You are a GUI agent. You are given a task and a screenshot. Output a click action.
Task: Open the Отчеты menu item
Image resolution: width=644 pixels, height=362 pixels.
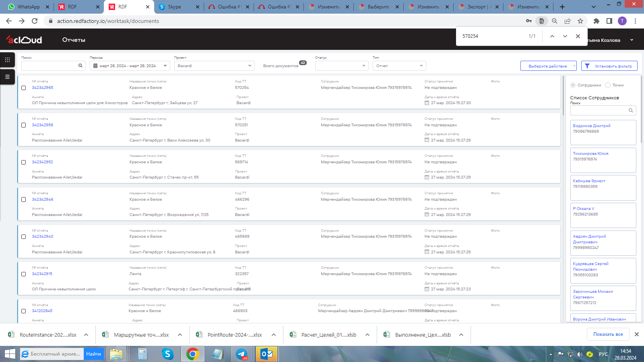click(x=74, y=40)
